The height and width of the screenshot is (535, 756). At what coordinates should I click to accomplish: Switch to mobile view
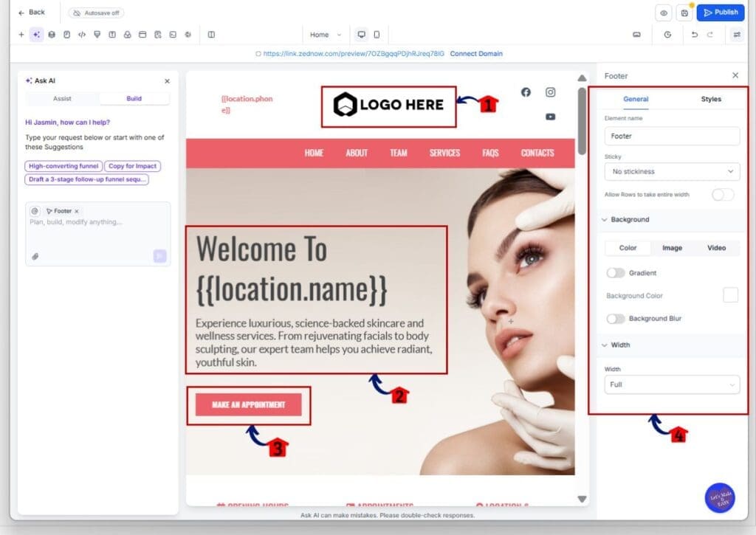[377, 35]
